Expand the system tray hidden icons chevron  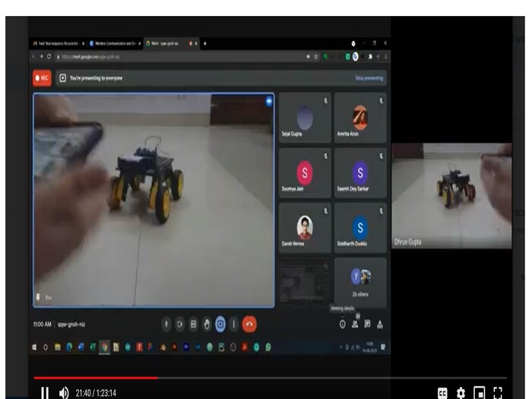tap(340, 347)
